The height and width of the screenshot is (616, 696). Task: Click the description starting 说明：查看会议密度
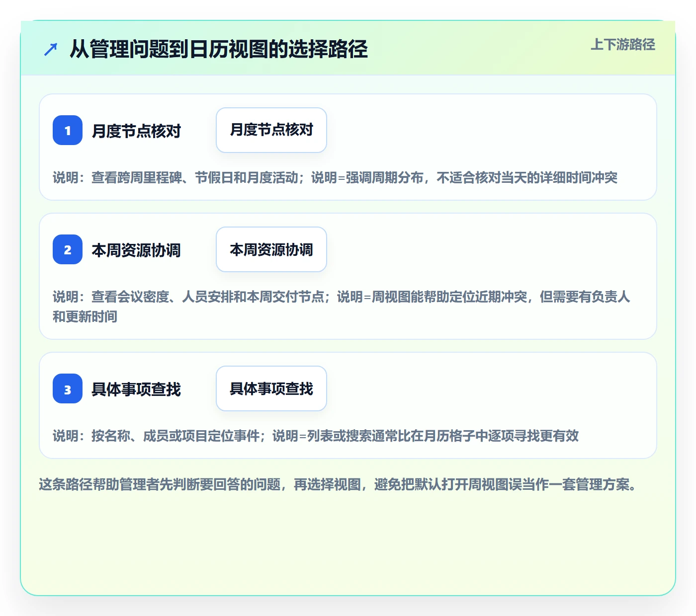pyautogui.click(x=342, y=307)
